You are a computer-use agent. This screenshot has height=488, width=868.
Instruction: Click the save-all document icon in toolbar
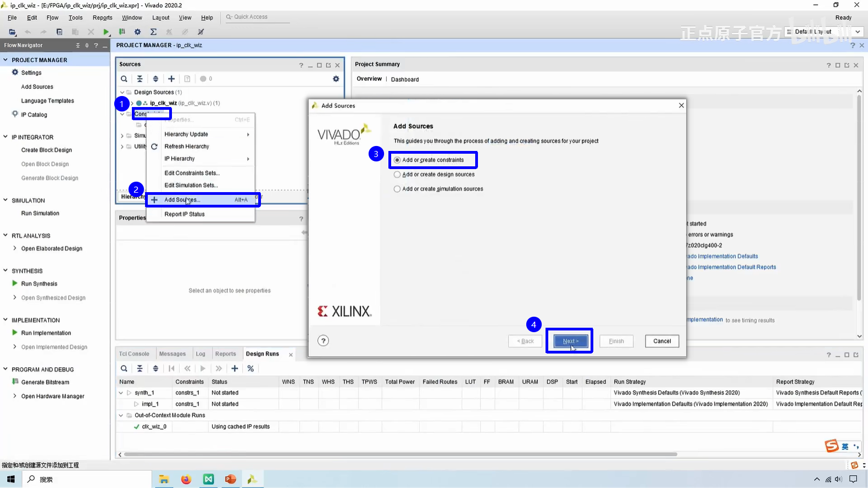(x=59, y=32)
